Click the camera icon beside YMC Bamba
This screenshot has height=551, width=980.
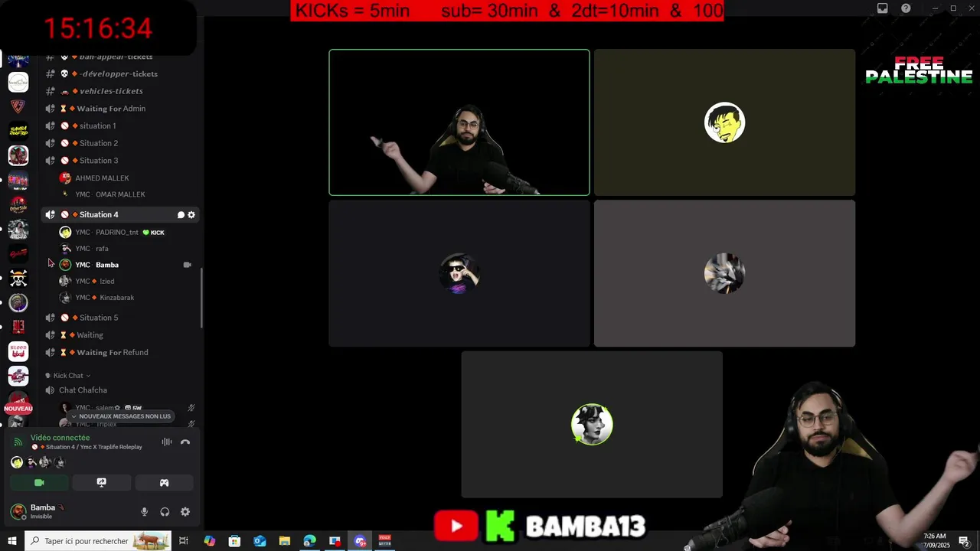coord(187,265)
